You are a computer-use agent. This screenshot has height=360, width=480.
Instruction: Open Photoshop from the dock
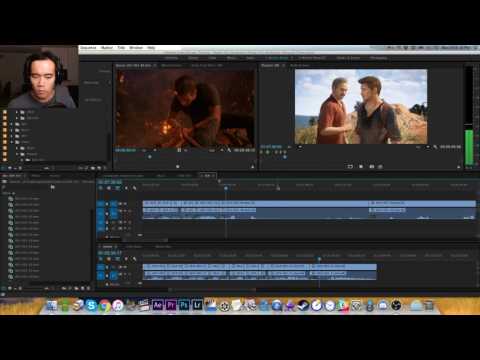(x=184, y=305)
